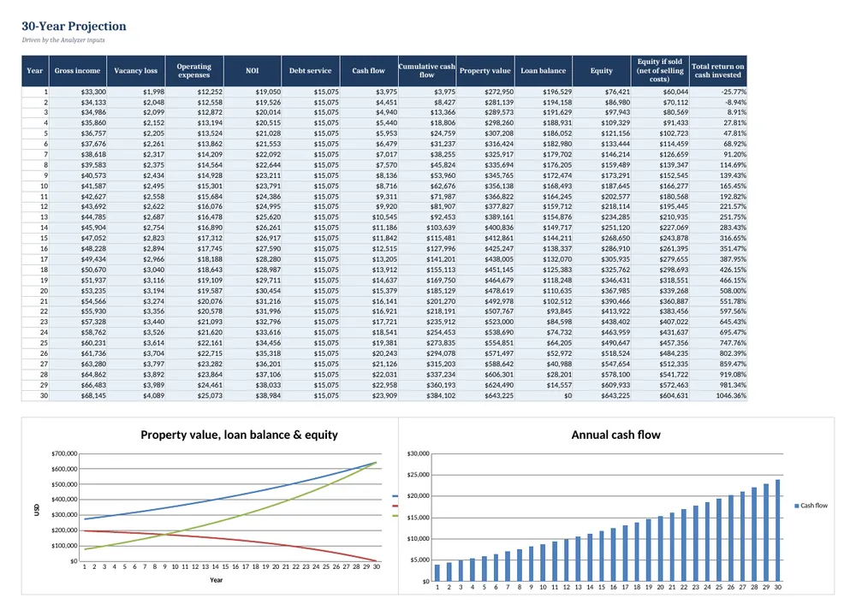
Task: Click the $30,000 axis label on the bar chart
Action: (419, 453)
